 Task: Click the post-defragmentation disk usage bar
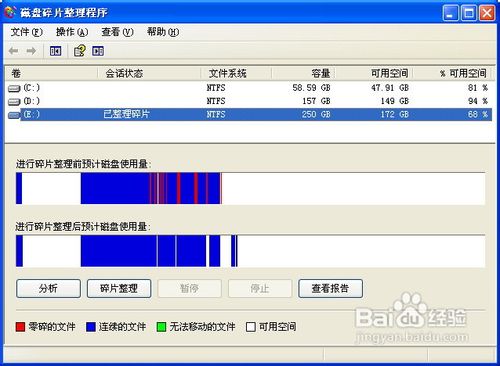[x=250, y=251]
